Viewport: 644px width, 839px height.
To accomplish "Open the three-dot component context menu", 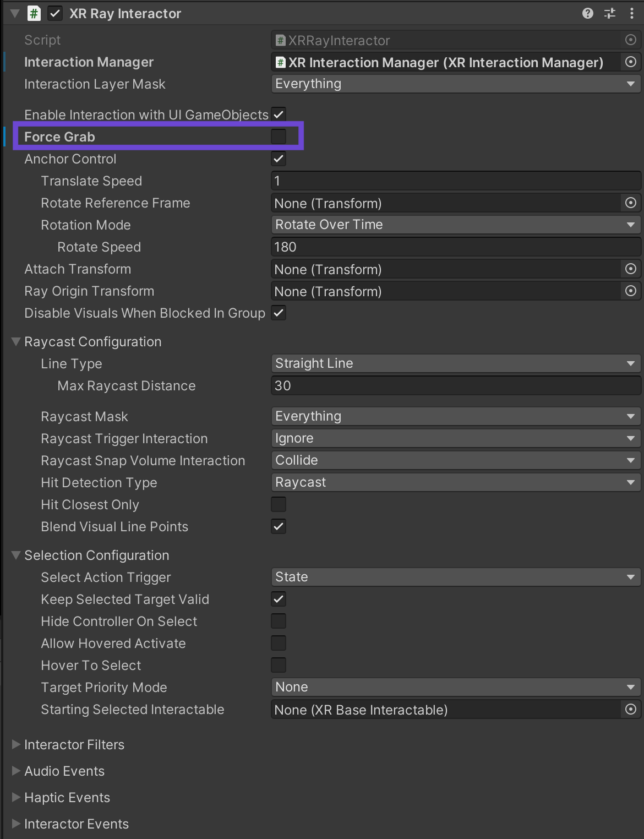I will point(631,13).
